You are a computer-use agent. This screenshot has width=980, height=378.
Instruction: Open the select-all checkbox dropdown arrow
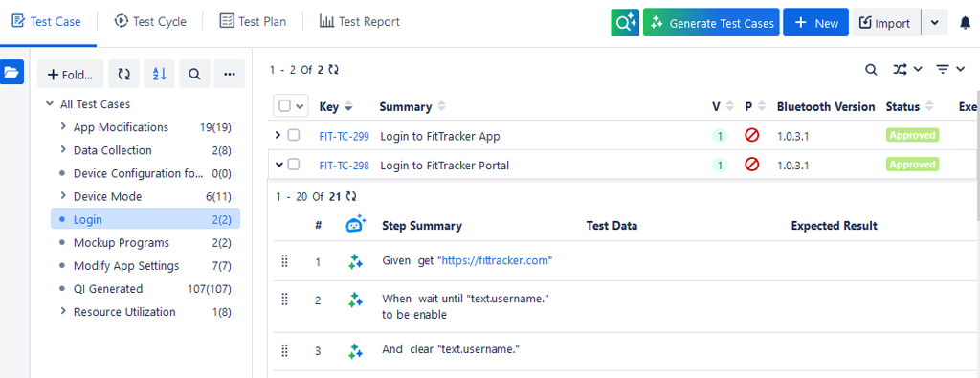coord(300,107)
